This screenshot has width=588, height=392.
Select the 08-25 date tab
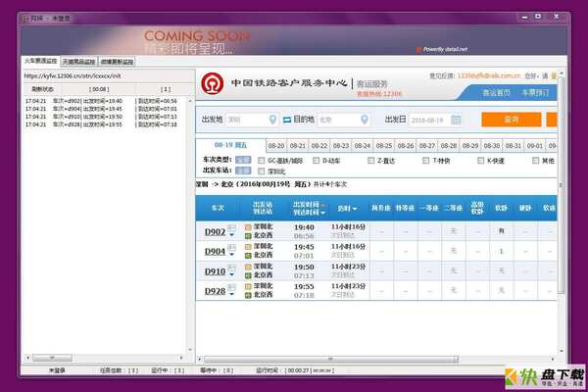point(384,146)
